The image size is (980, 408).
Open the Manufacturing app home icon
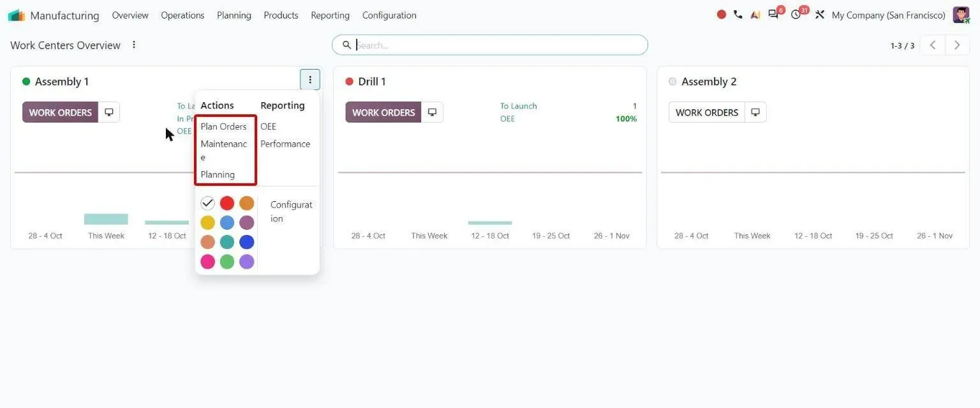pyautogui.click(x=16, y=15)
